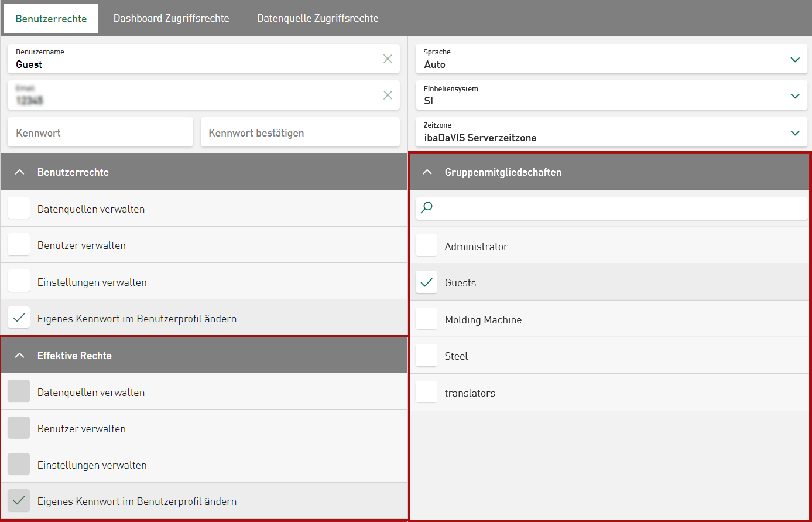The height and width of the screenshot is (522, 812).
Task: Click the search magnifier icon in Gruppenmitgliedschaften
Action: 427,208
